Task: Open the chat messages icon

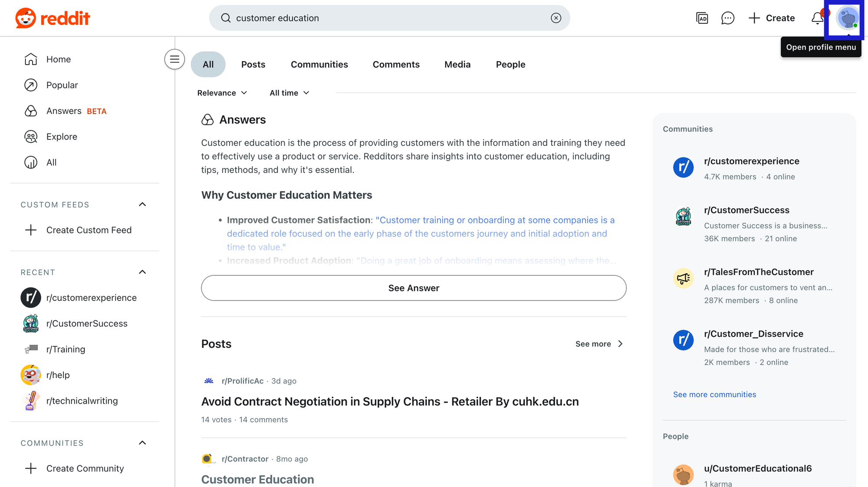Action: tap(727, 18)
